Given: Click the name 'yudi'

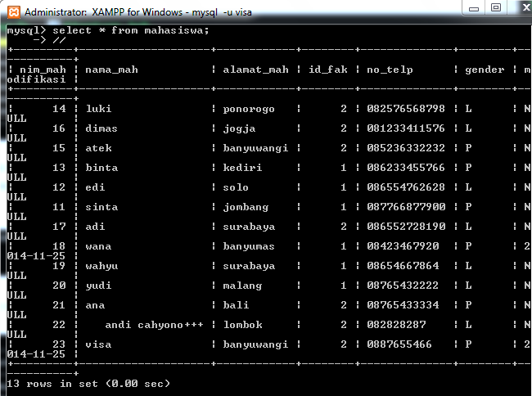Looking at the screenshot, I should tap(98, 286).
